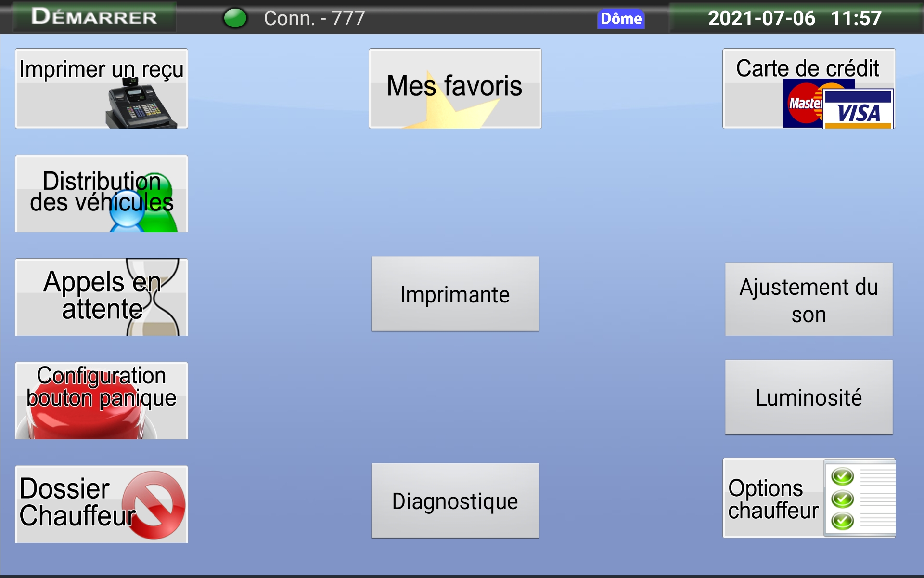Click the Imprimante button
This screenshot has height=578, width=924.
point(455,294)
